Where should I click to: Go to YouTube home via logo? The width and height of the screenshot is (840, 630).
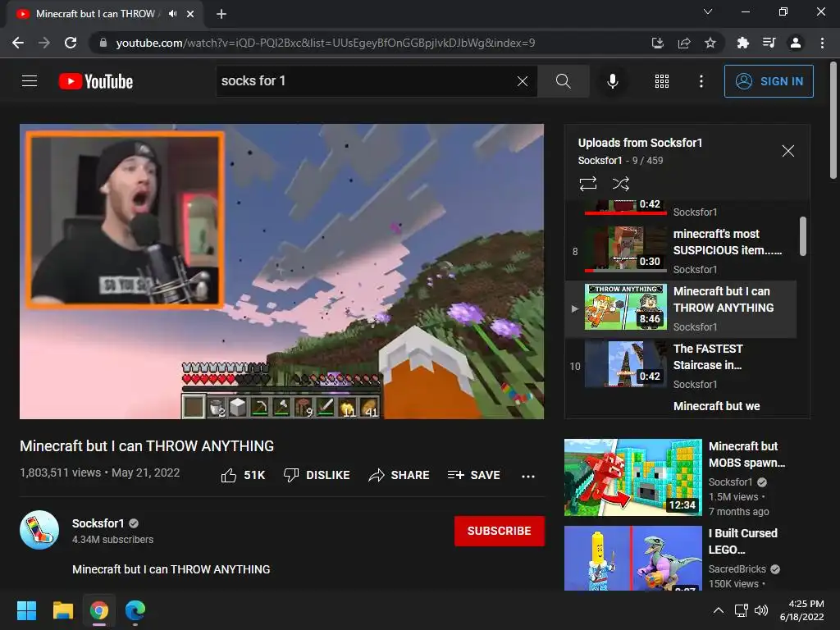(96, 81)
